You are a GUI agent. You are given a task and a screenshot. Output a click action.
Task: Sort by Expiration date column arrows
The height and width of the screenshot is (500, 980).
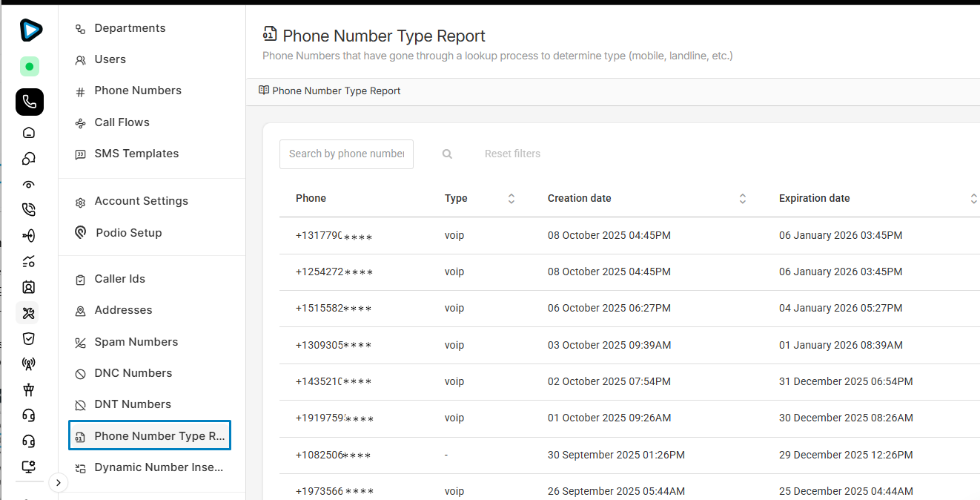tap(973, 199)
